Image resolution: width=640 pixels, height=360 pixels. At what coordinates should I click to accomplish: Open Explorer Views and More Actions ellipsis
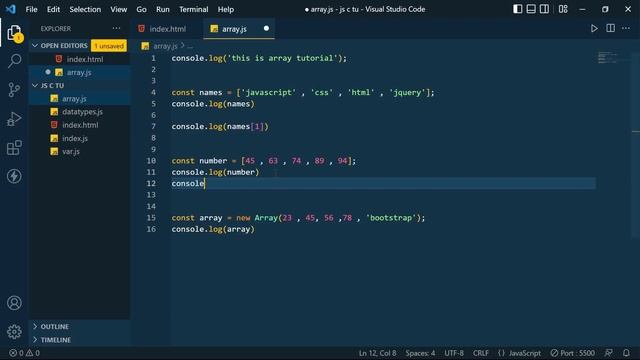[116, 29]
